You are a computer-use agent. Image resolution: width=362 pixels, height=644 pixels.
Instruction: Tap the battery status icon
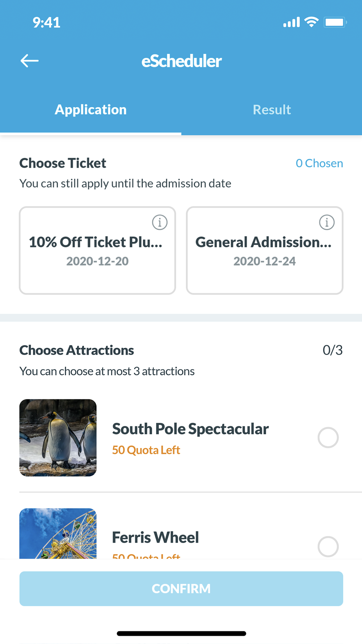[335, 22]
